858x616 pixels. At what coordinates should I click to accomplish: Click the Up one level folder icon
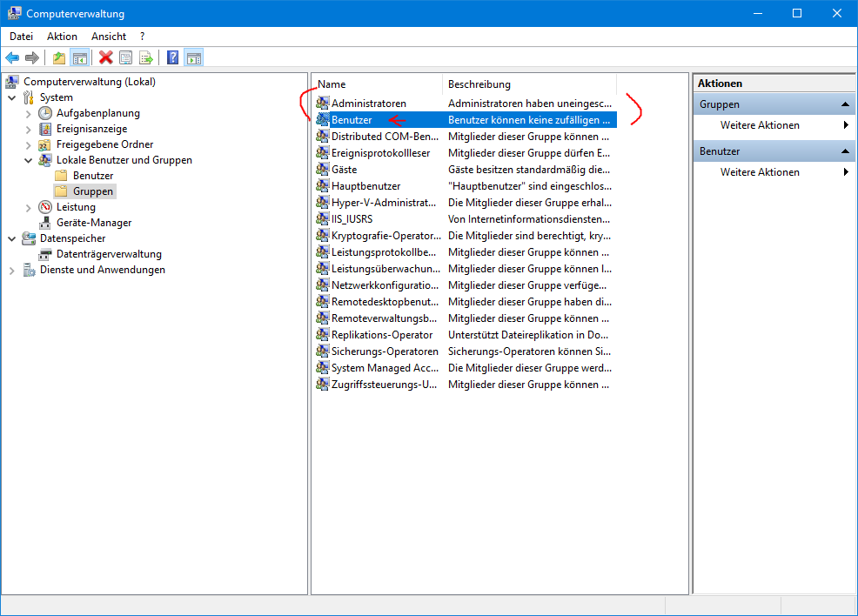(x=59, y=57)
